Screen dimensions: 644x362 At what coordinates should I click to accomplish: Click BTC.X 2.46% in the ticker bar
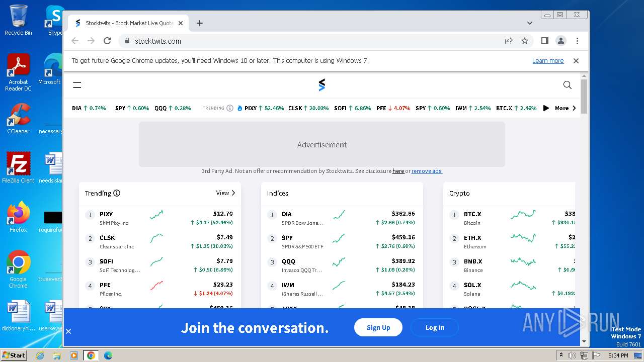[x=516, y=108]
